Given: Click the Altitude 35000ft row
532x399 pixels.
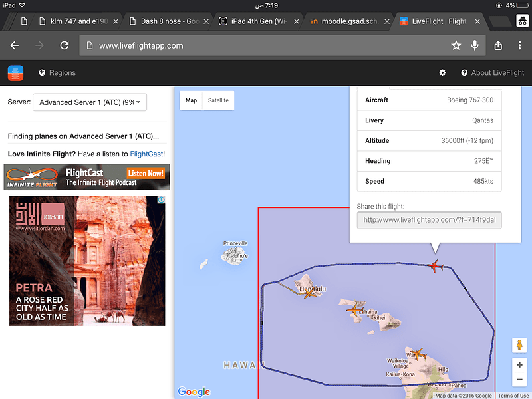Looking at the screenshot, I should pos(429,140).
